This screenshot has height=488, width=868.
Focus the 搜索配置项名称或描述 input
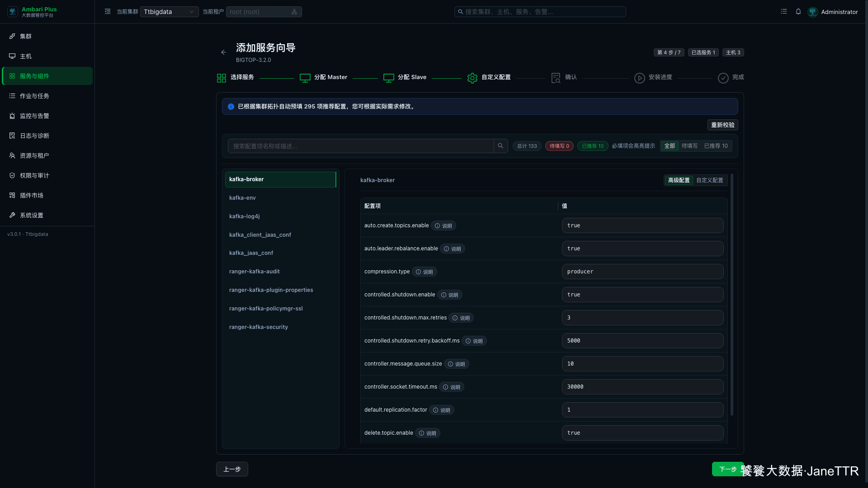[x=361, y=146]
